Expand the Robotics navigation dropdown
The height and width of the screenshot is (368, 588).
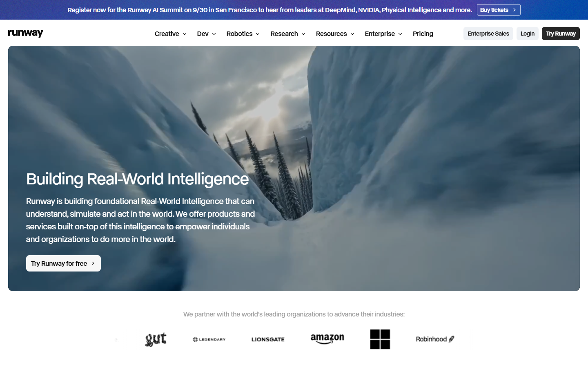click(x=243, y=34)
